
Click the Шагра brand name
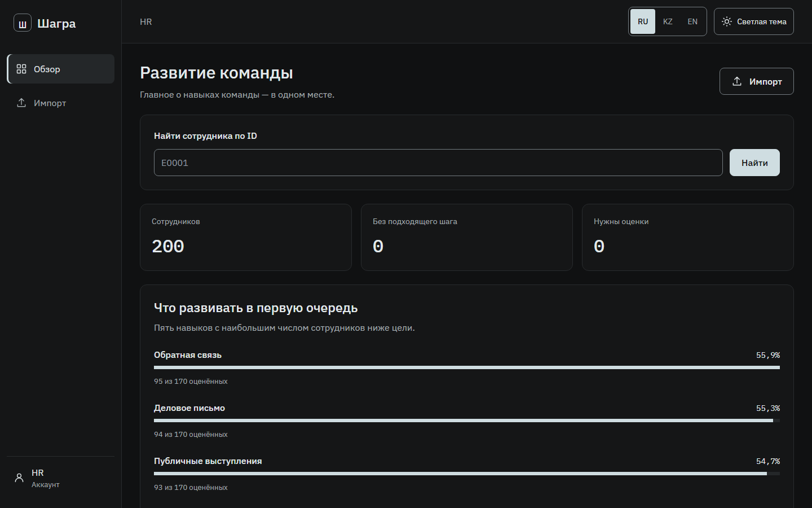click(56, 23)
